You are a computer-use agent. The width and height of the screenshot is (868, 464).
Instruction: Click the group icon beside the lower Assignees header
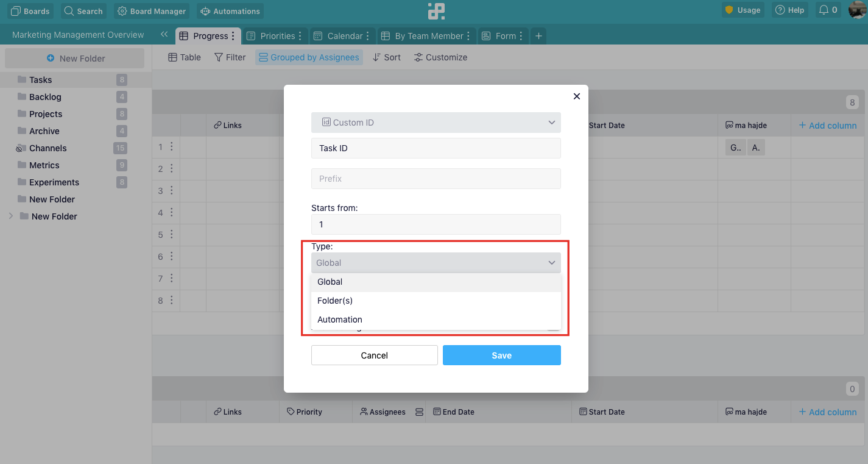(x=419, y=412)
